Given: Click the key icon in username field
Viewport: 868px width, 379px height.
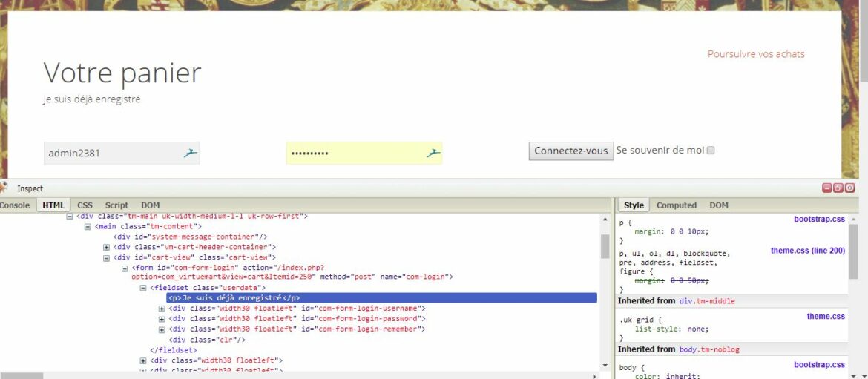Looking at the screenshot, I should (x=191, y=153).
